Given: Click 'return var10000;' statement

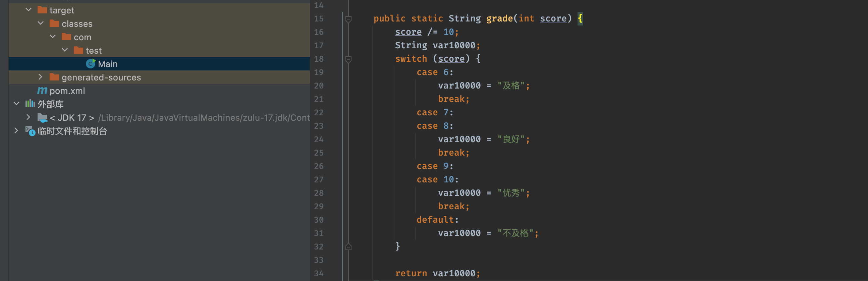Looking at the screenshot, I should click(437, 273).
